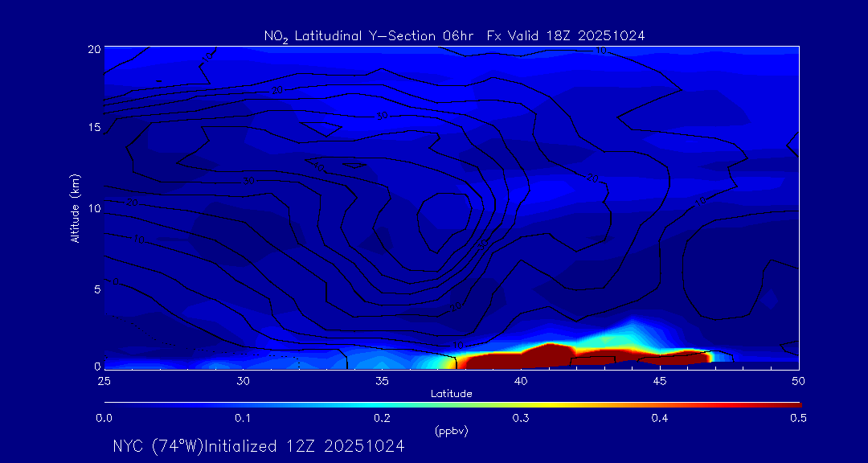Select the 0.3 colorbar tick label

click(x=521, y=418)
